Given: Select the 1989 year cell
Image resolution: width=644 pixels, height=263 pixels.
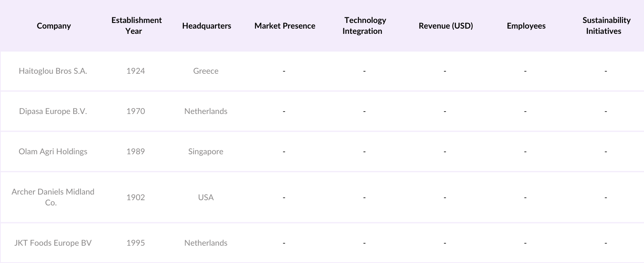Looking at the screenshot, I should point(136,151).
